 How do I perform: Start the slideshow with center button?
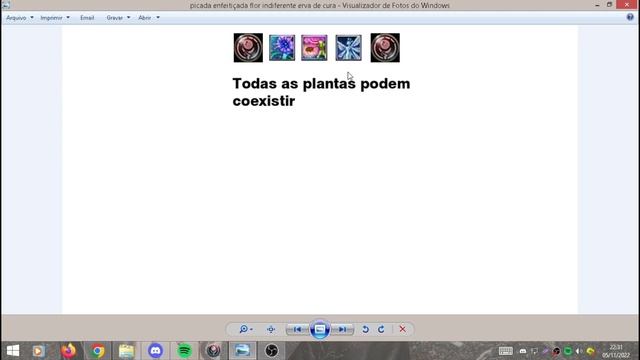(320, 329)
